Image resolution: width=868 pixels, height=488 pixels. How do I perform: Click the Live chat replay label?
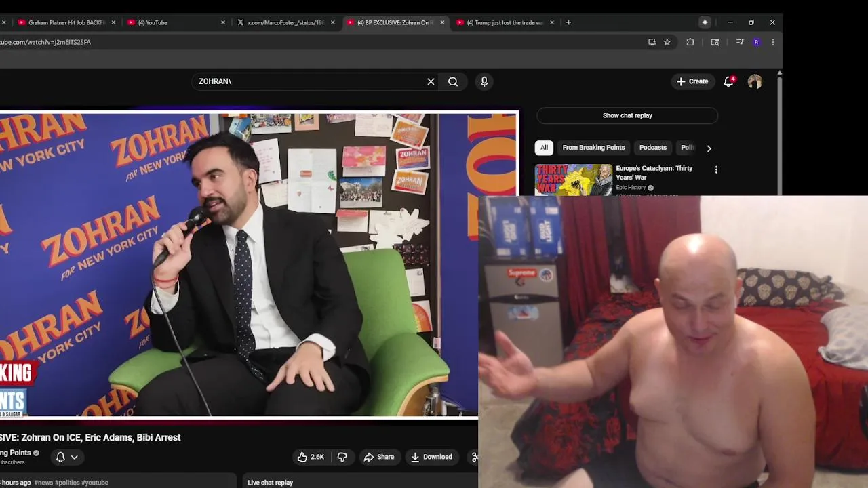(x=270, y=483)
